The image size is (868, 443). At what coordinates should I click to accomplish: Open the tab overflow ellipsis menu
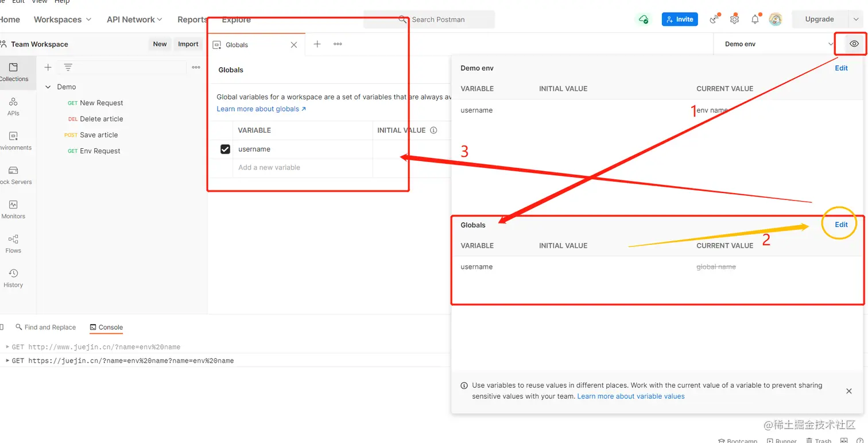click(338, 44)
